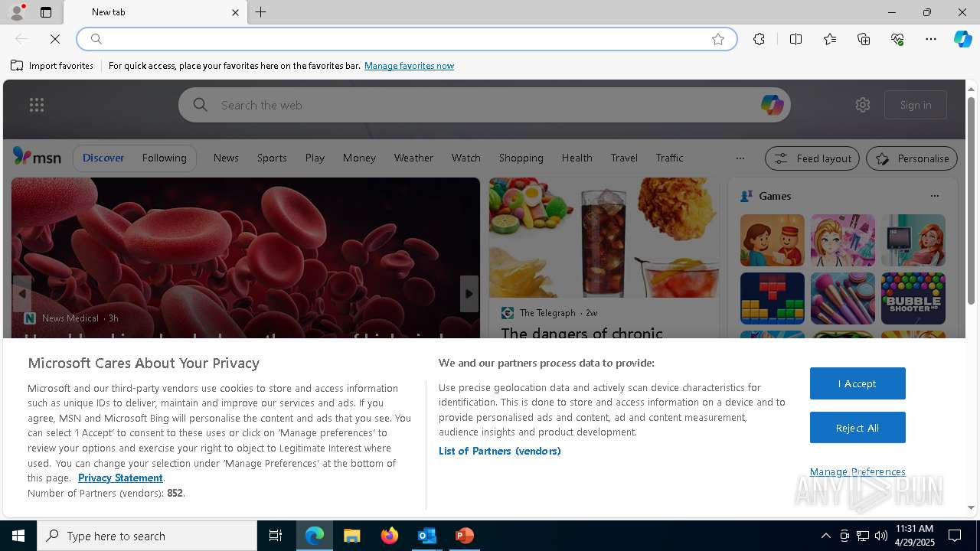Stop loading the page

55,39
